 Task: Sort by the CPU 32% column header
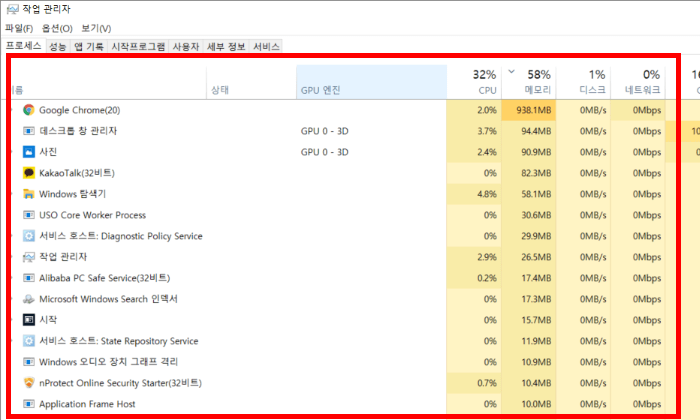(474, 82)
